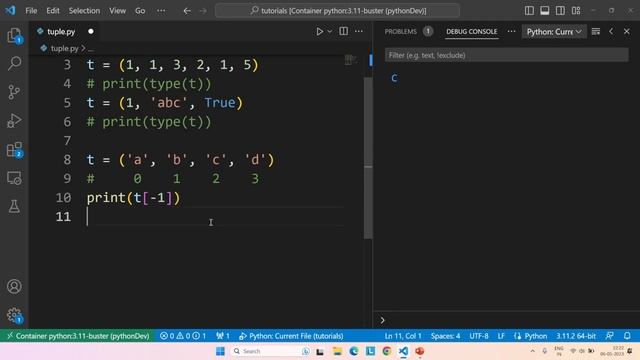The height and width of the screenshot is (360, 640).
Task: Open PowerPoint from the taskbar
Action: (x=420, y=351)
